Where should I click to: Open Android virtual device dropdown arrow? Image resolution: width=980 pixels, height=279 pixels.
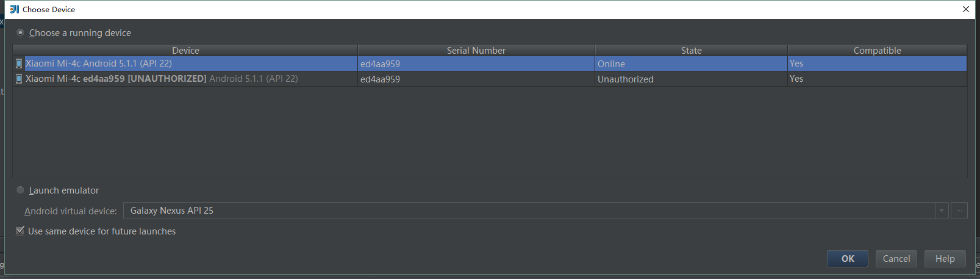pos(942,211)
